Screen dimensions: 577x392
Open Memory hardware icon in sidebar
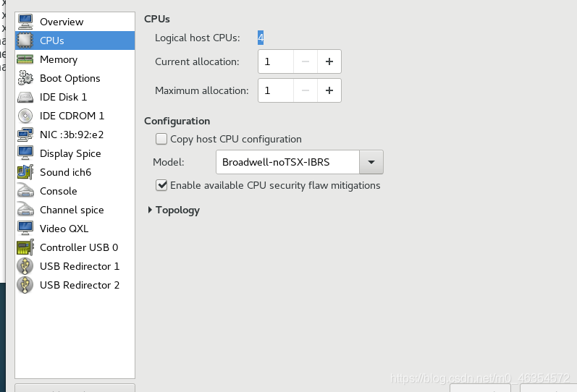pos(25,59)
